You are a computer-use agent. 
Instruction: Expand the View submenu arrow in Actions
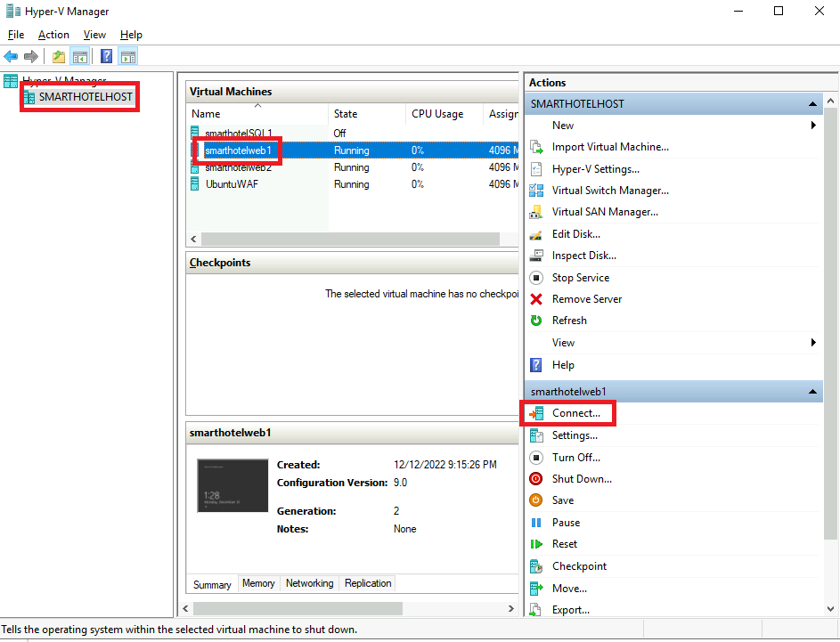813,342
